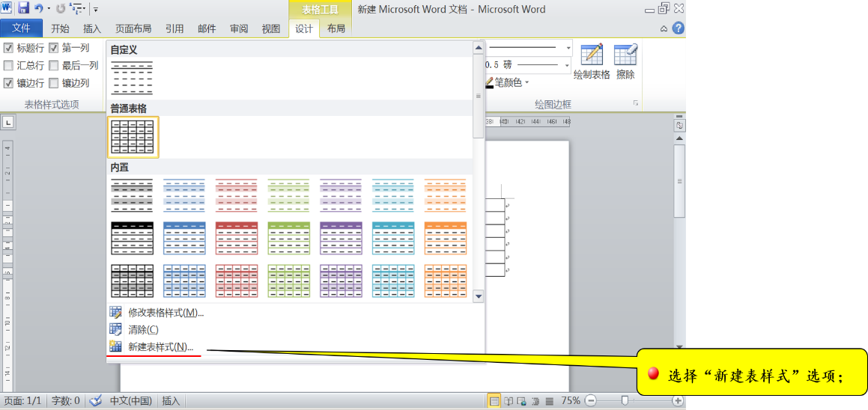Screen dimensions: 868x410
Task: Click the zoom in plus button
Action: 677,401
